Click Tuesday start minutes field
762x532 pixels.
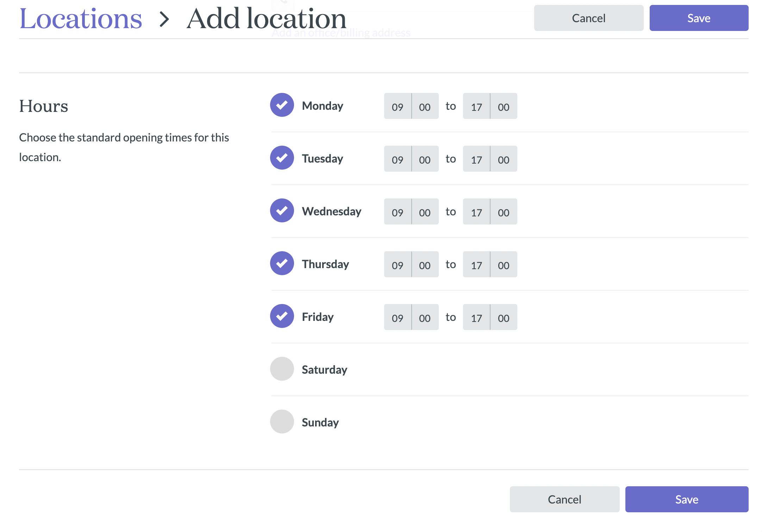click(x=425, y=159)
